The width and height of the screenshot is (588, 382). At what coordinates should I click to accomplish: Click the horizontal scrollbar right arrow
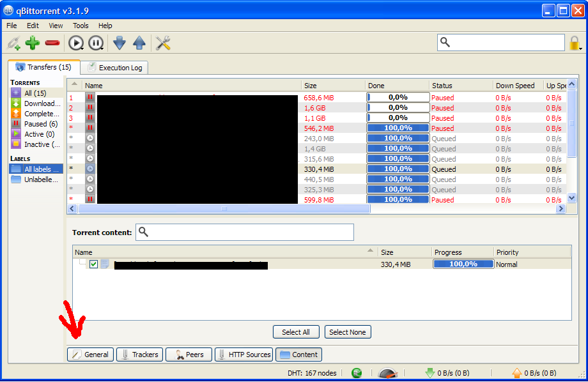pyautogui.click(x=561, y=209)
